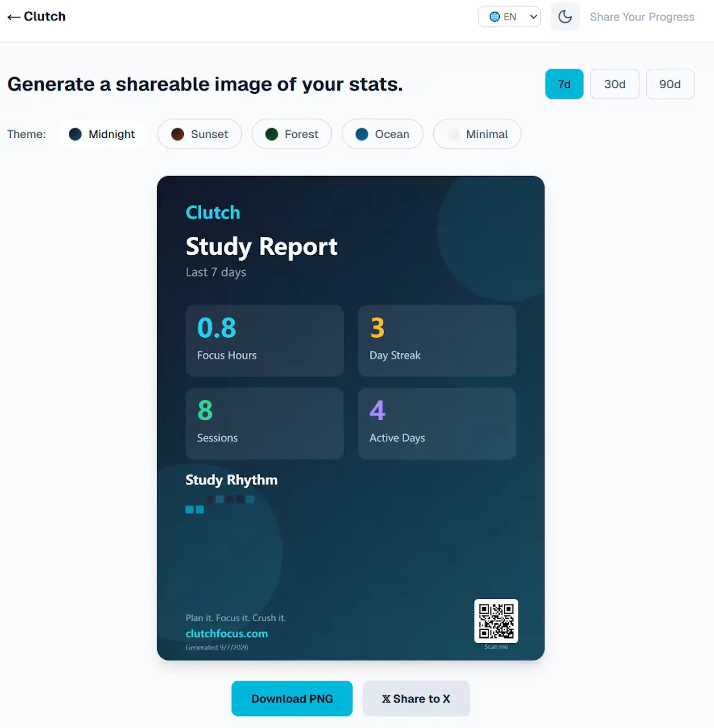Switch to the 30d time range
This screenshot has width=714, height=728.
tap(614, 84)
